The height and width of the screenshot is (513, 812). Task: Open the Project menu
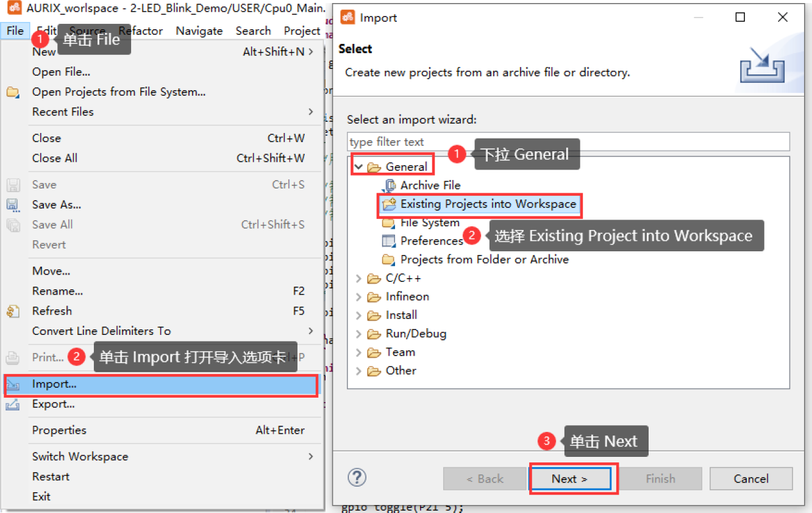[302, 30]
